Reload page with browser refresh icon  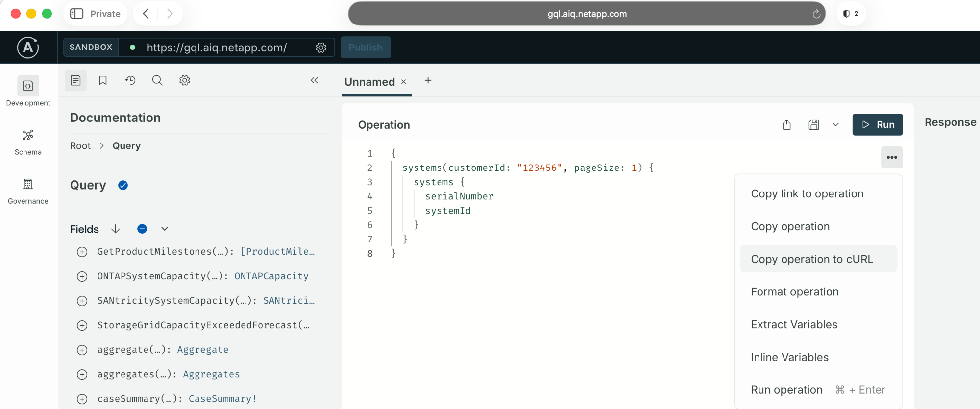816,14
